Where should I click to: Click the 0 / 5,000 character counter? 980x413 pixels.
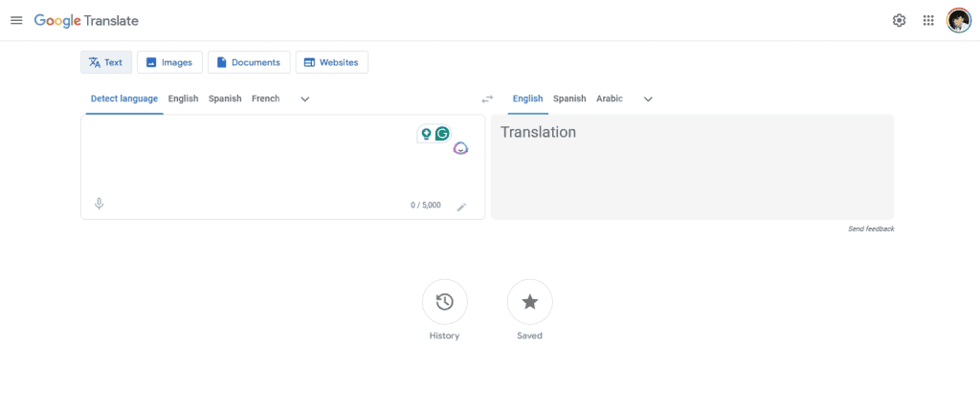tap(426, 206)
